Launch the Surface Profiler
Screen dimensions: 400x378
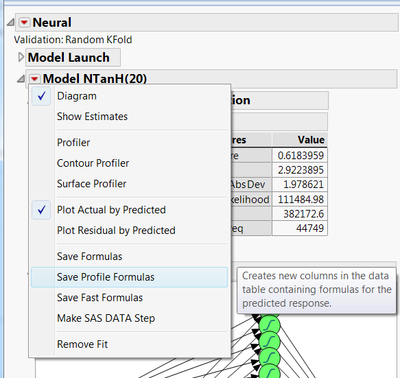click(130, 184)
